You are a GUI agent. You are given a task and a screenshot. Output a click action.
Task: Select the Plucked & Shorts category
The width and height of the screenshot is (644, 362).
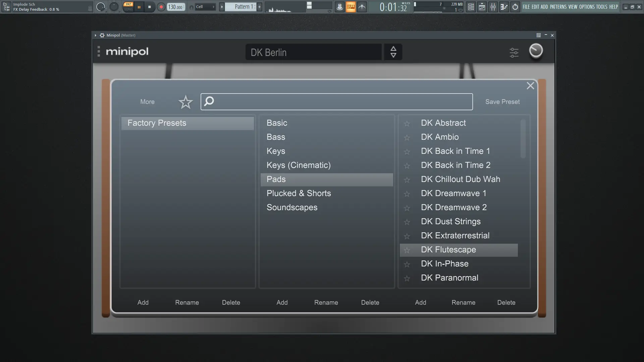coord(299,193)
